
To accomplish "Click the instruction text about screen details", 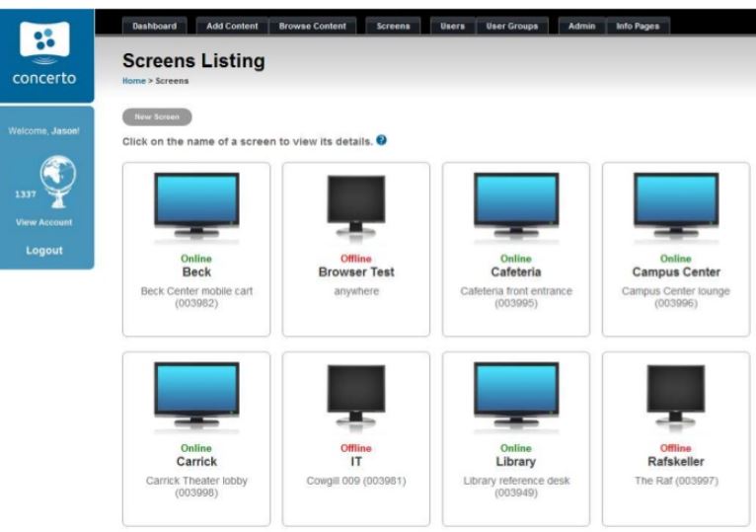I will pyautogui.click(x=248, y=142).
